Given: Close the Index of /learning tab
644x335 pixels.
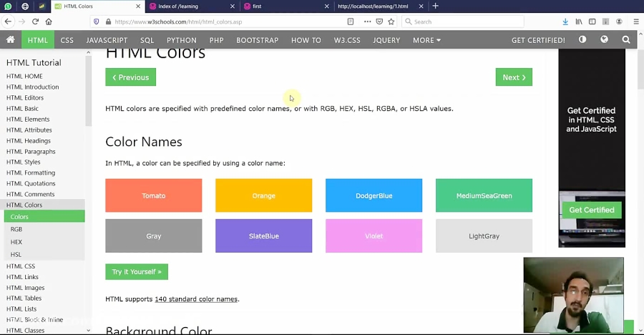Looking at the screenshot, I should (x=233, y=6).
